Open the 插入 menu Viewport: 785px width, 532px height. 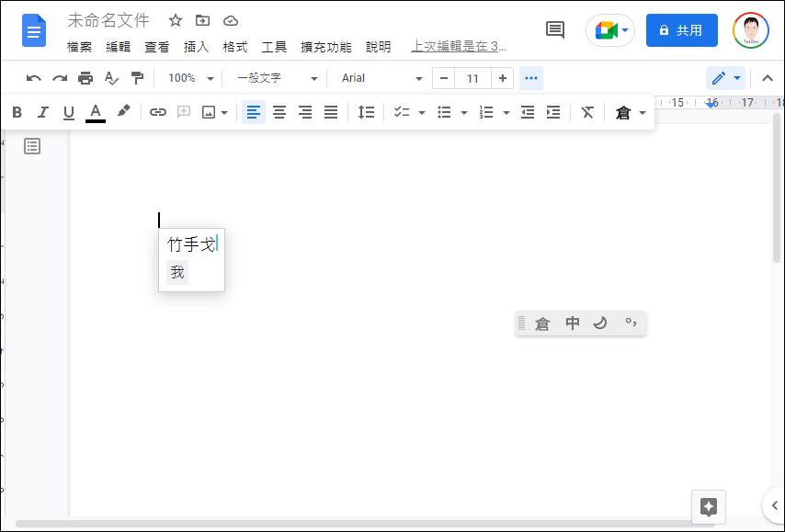[x=197, y=47]
